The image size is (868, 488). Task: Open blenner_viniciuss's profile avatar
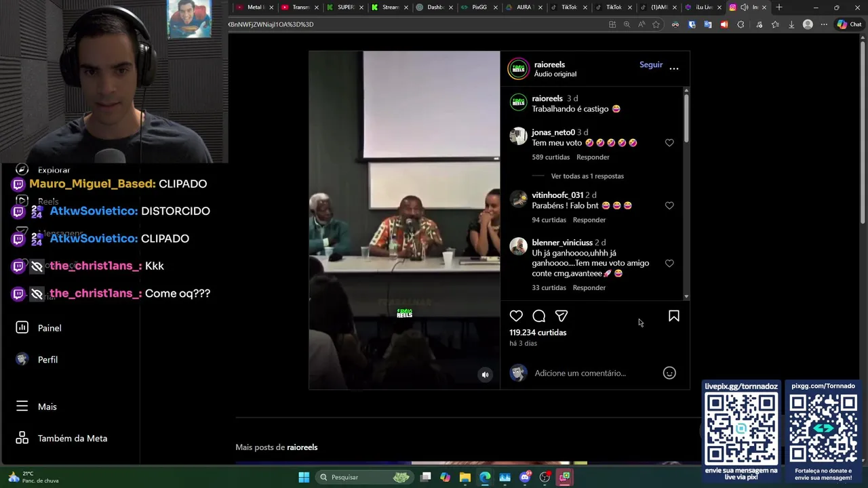(x=518, y=246)
